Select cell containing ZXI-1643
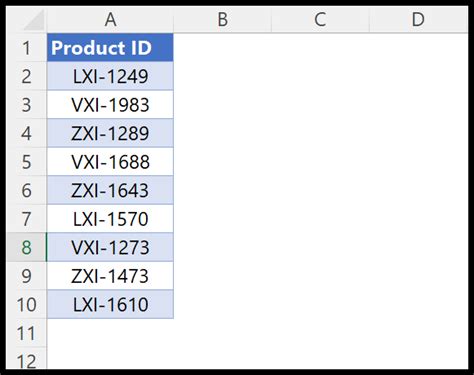Viewport: 474px width, 375px height. coord(110,190)
